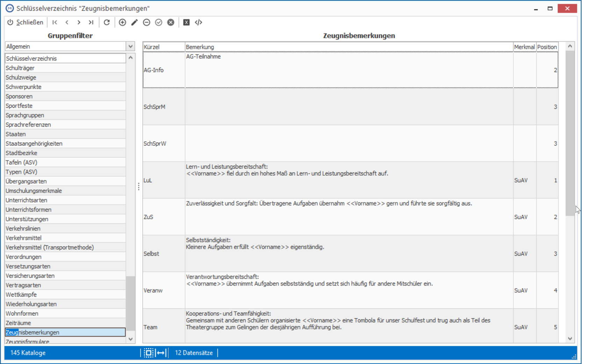Open the code view icon
The height and width of the screenshot is (364, 589).
coord(199,22)
